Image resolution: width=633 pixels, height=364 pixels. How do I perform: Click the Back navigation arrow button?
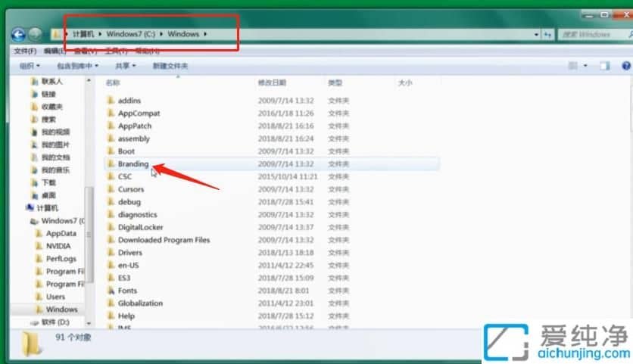19,35
